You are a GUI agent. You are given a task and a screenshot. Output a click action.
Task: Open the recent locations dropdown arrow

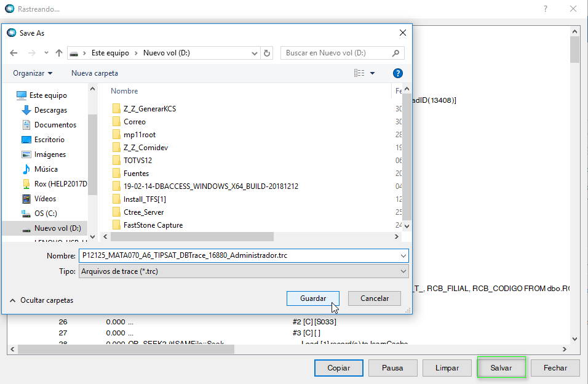[46, 53]
